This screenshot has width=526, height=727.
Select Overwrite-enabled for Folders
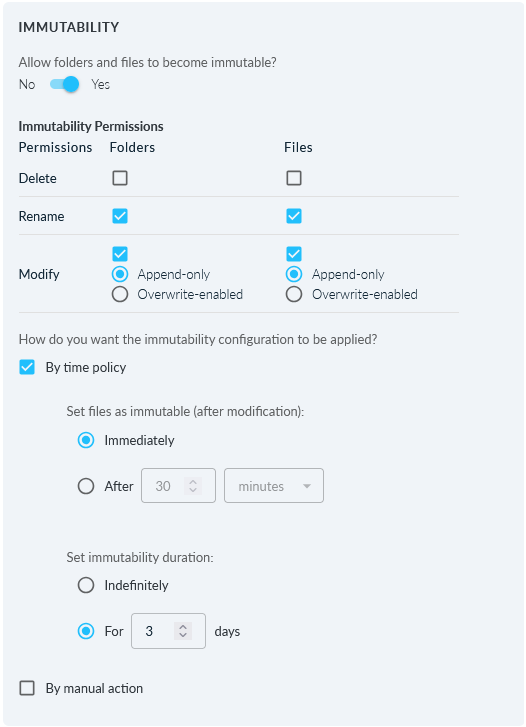tap(120, 294)
